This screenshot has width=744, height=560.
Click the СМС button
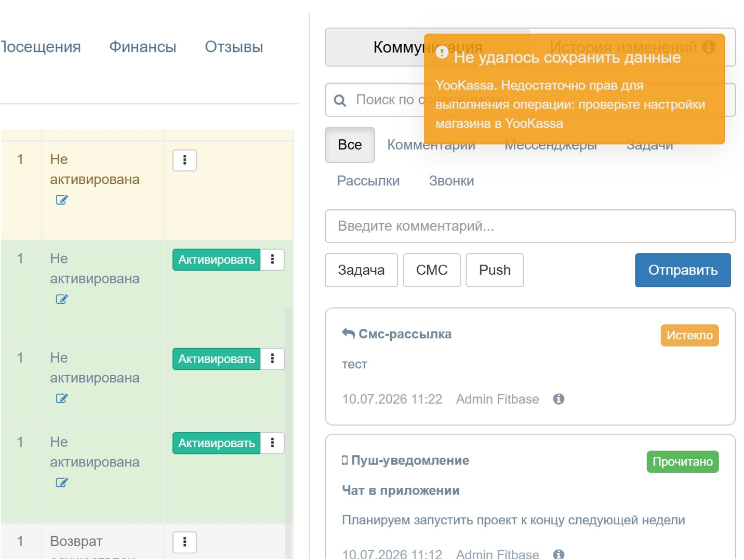point(432,270)
